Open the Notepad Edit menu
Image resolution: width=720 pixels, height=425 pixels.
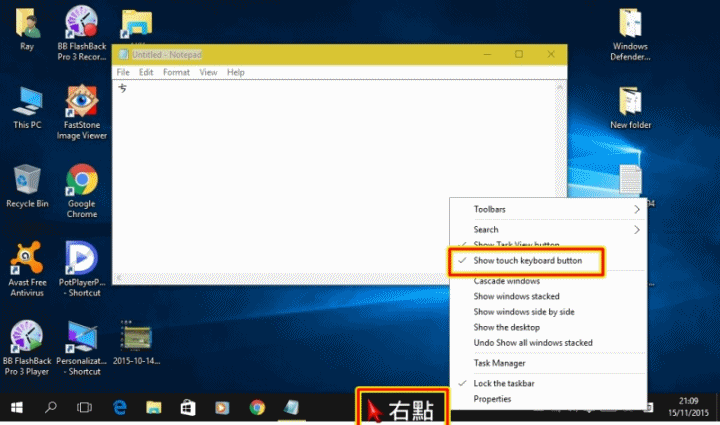(x=146, y=73)
